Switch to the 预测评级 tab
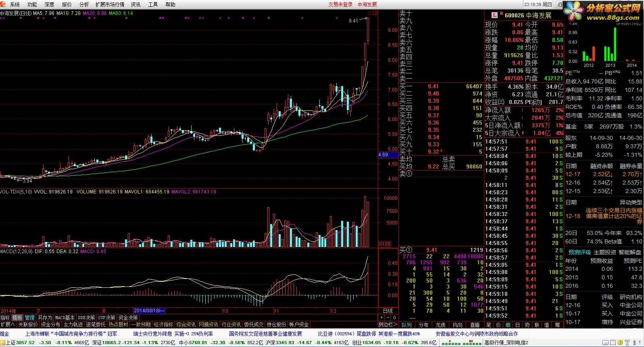This screenshot has width=644, height=347. tap(579, 252)
